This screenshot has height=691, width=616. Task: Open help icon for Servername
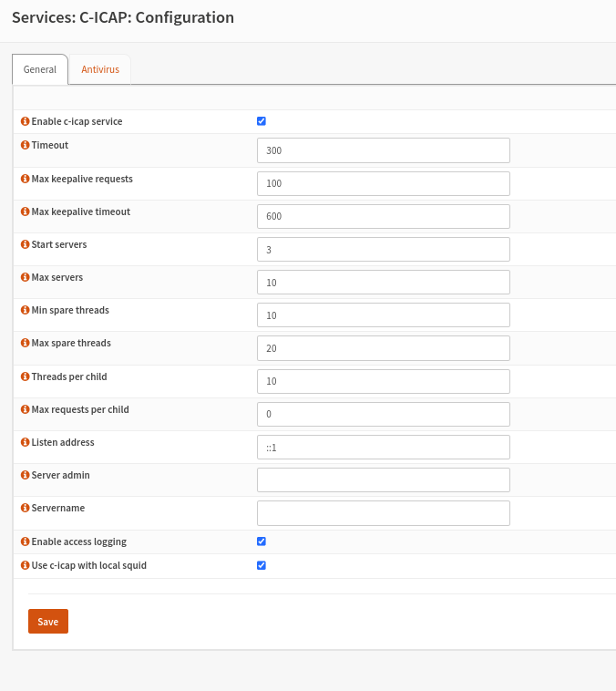coord(25,508)
